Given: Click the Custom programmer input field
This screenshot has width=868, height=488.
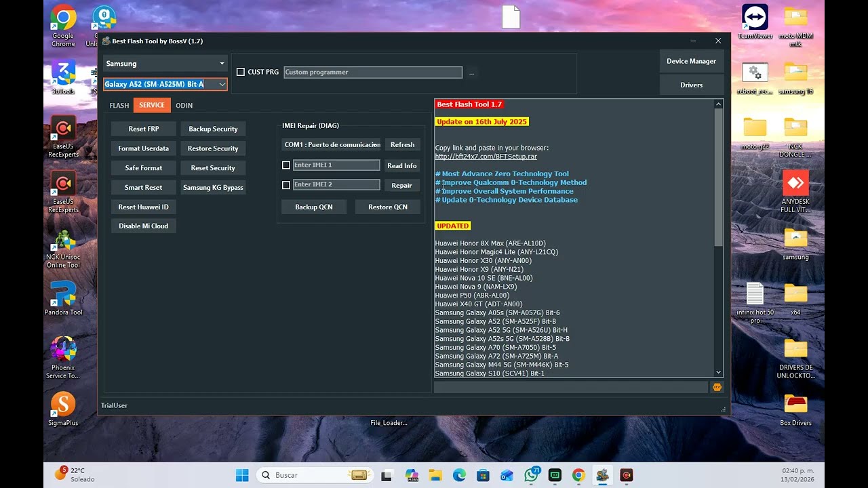Looking at the screenshot, I should point(373,72).
